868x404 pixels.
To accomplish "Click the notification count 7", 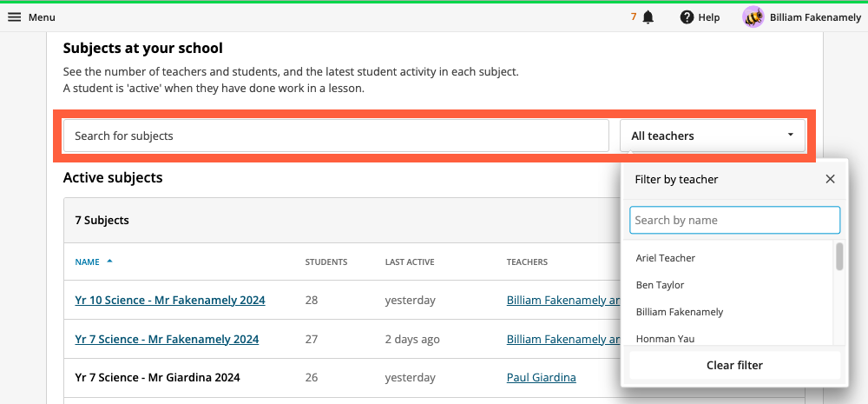I will 634,17.
